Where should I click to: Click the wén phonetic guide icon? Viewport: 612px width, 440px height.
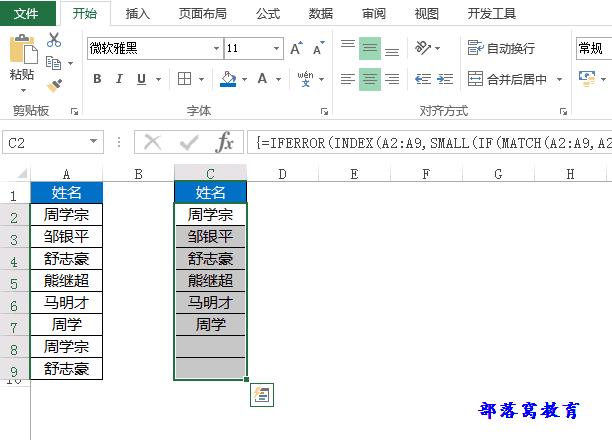coord(305,79)
